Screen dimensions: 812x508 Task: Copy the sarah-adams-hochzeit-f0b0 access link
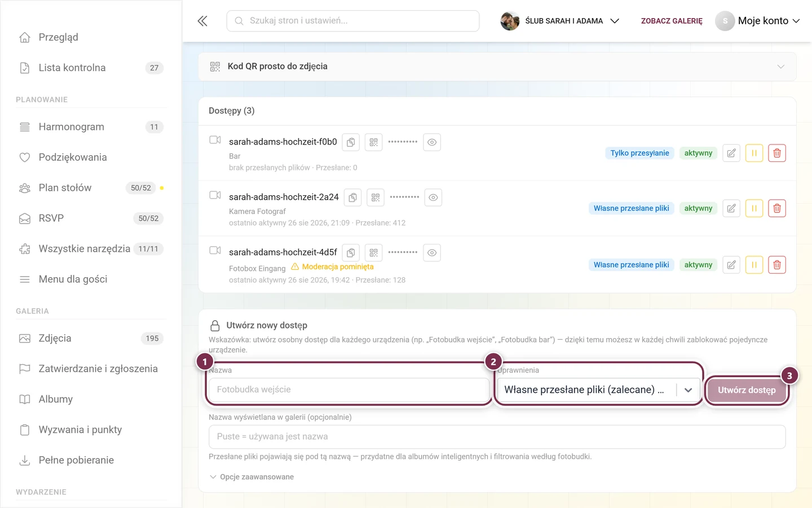351,142
